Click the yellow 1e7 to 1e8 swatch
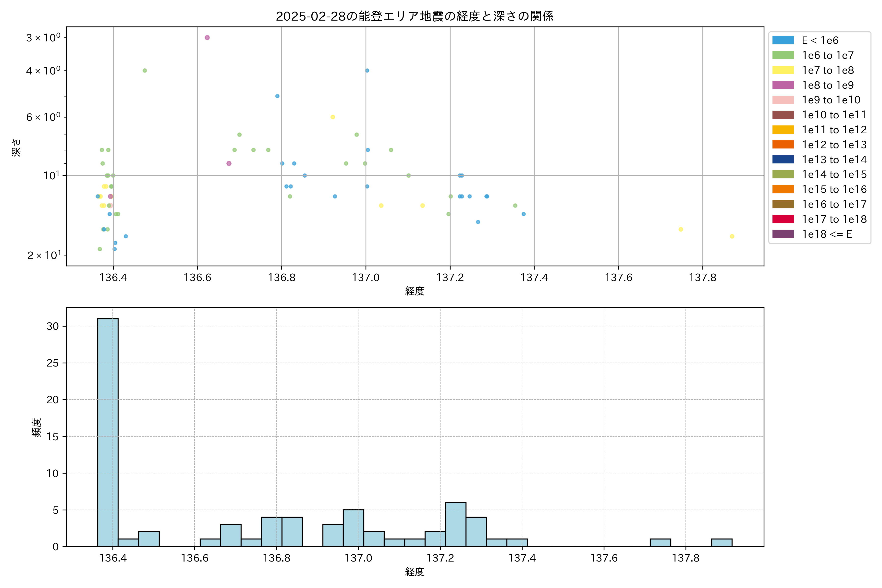The height and width of the screenshot is (588, 882). coord(783,70)
